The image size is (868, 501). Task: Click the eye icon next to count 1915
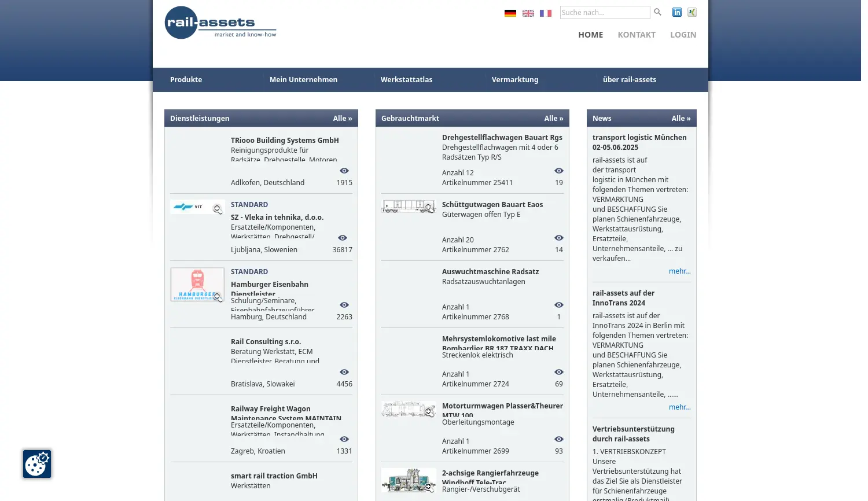[344, 170]
